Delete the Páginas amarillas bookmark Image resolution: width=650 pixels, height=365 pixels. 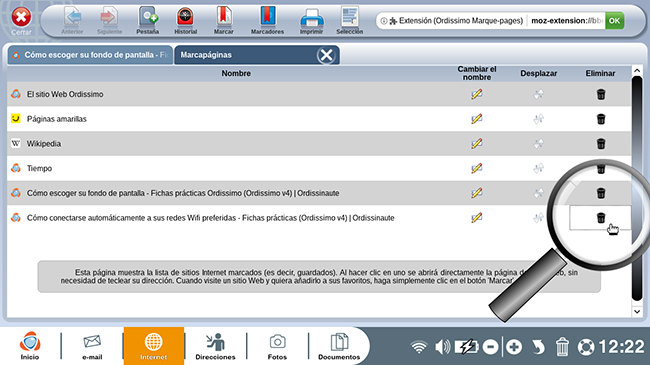(601, 119)
